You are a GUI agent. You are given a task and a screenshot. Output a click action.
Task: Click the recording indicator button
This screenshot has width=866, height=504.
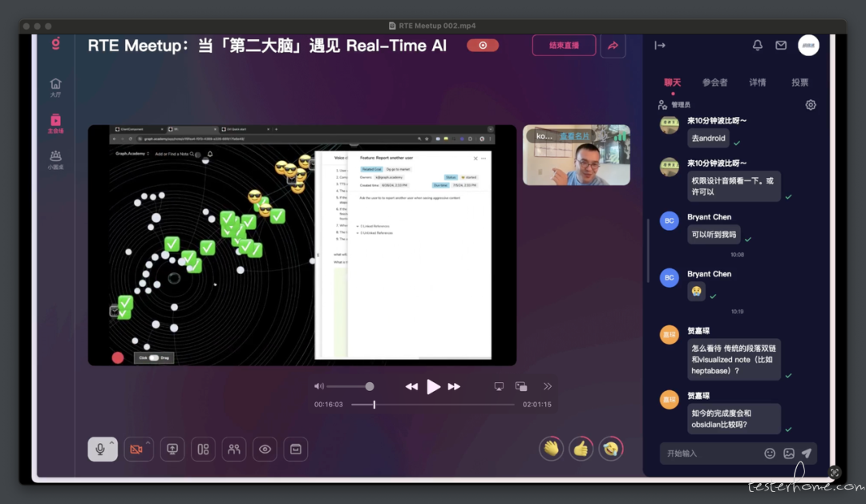[483, 45]
